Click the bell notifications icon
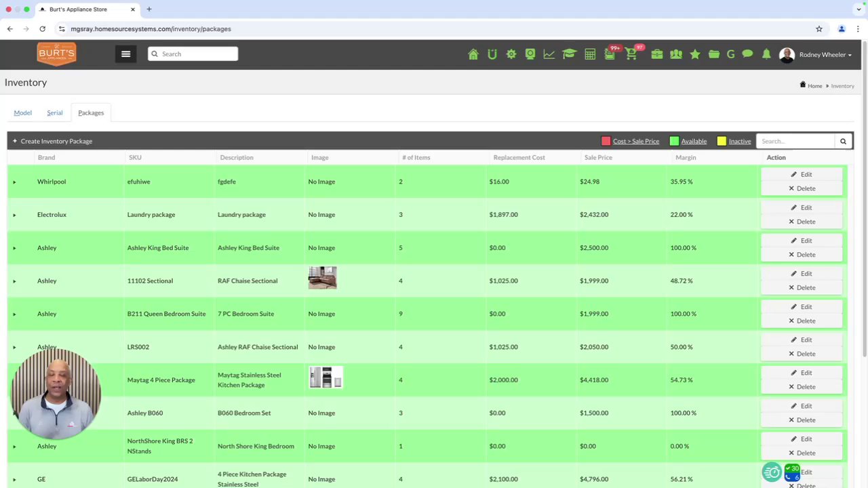 (766, 54)
